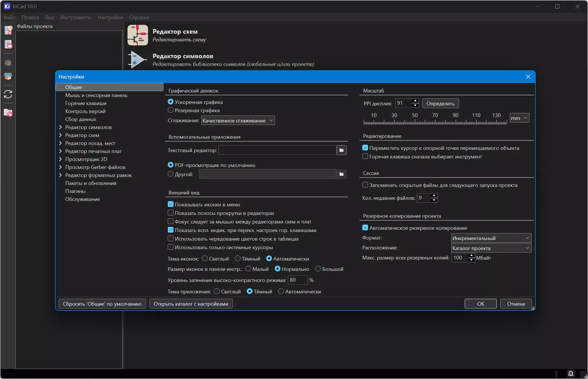Click the notification bell in status bar

(x=571, y=373)
